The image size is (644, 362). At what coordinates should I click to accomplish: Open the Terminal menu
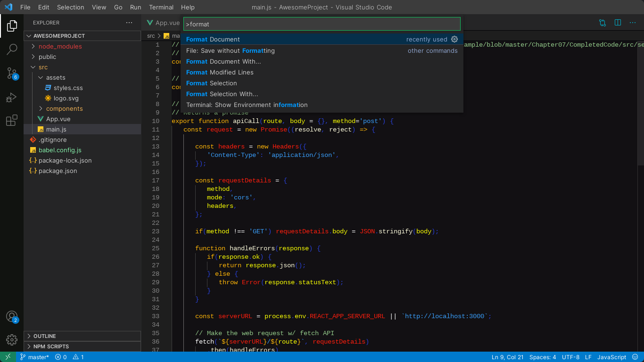(161, 7)
